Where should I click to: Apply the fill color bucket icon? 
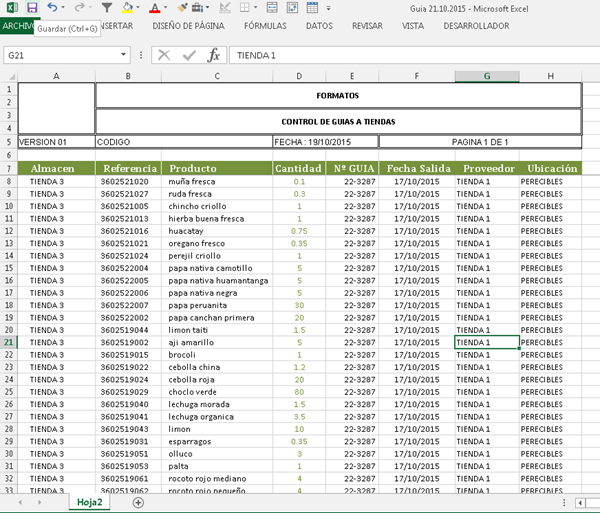[x=129, y=8]
